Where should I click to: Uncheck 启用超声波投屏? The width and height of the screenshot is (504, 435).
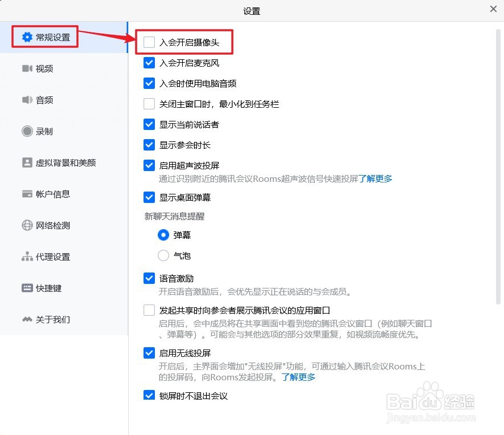[149, 166]
